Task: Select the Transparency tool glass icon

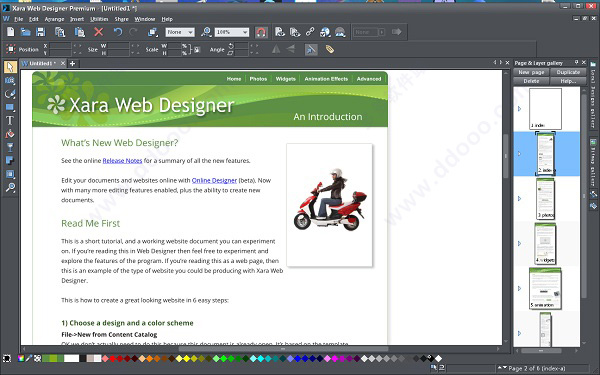Action: (10, 147)
